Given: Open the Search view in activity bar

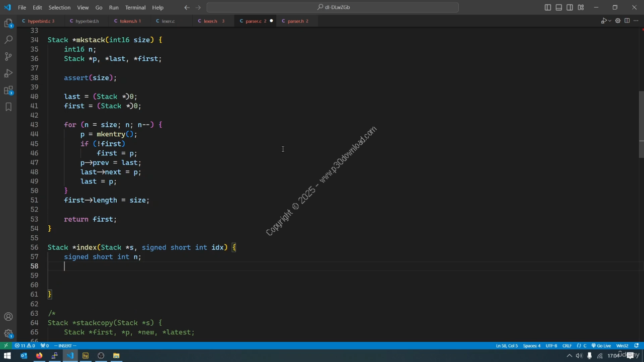Looking at the screenshot, I should 9,40.
